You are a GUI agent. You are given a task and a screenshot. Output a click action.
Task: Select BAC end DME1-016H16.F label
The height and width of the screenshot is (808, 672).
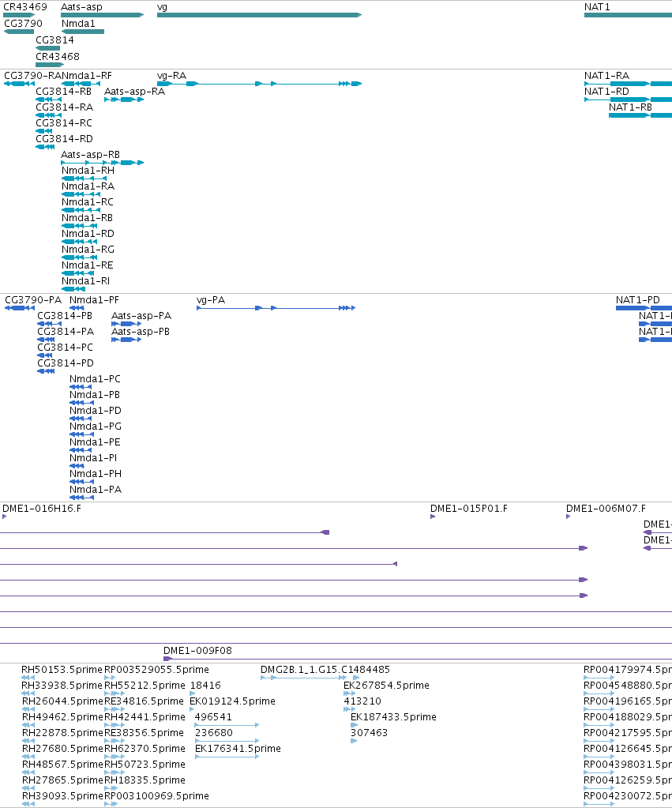click(42, 509)
